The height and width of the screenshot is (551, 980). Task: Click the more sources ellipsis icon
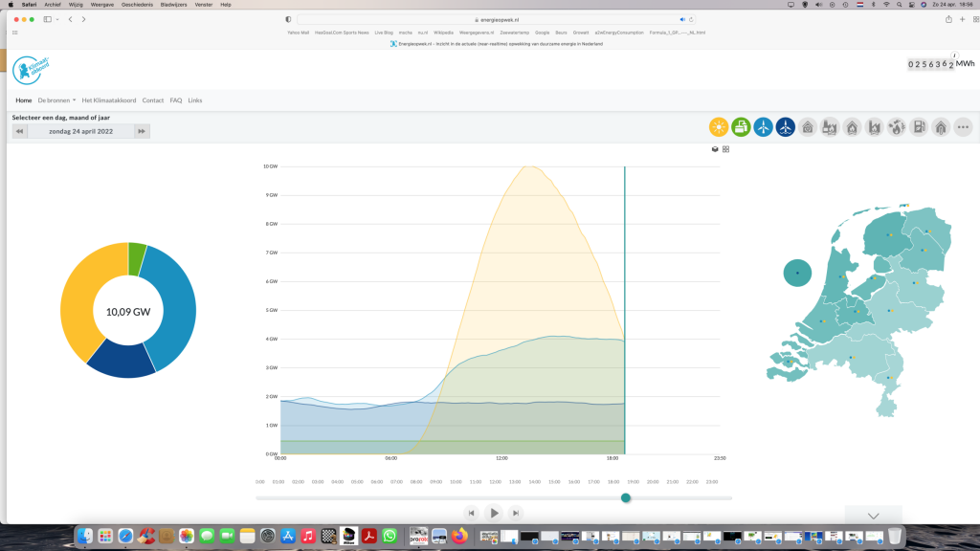tap(963, 127)
